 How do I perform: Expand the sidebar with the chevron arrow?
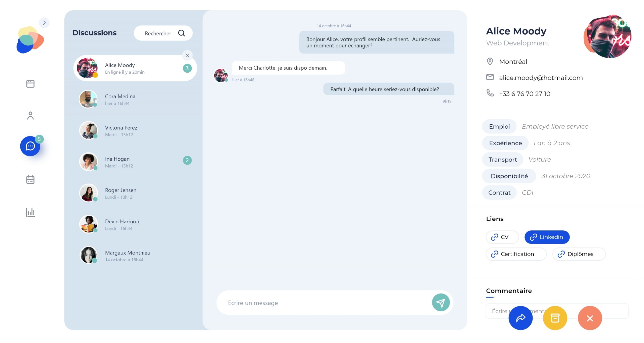pos(44,23)
